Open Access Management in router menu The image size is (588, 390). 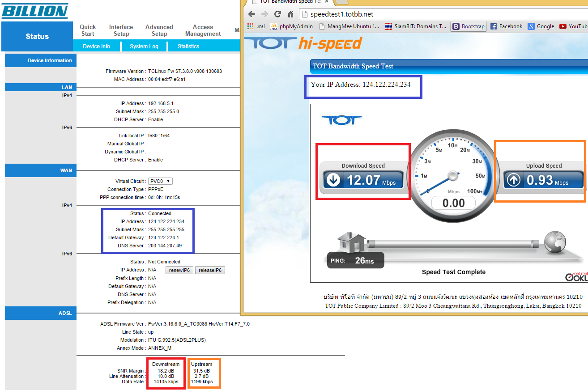203,30
